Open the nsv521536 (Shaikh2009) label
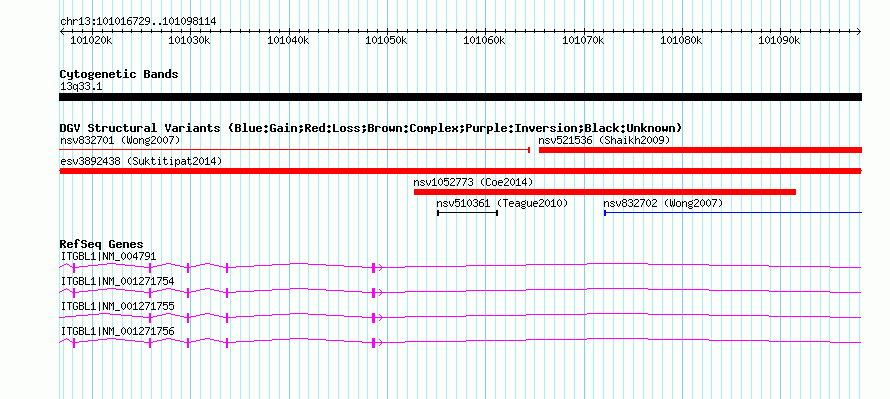The image size is (890, 399). (x=604, y=140)
